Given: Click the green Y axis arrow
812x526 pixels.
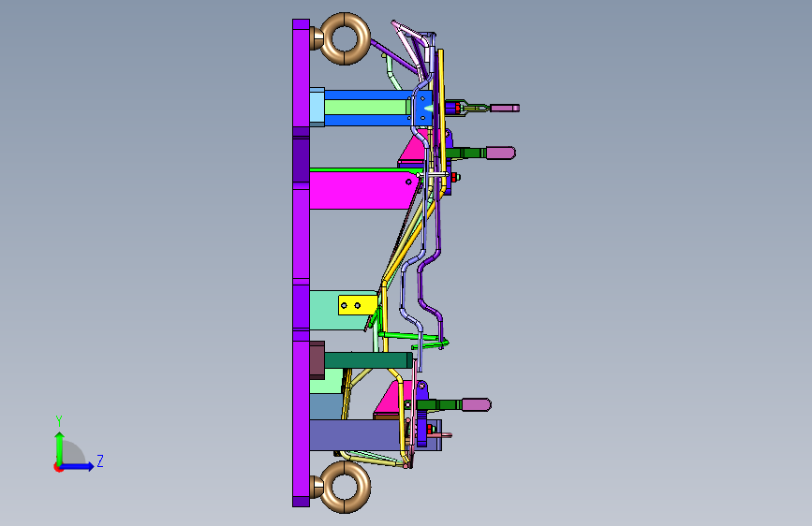Looking at the screenshot, I should [x=60, y=447].
